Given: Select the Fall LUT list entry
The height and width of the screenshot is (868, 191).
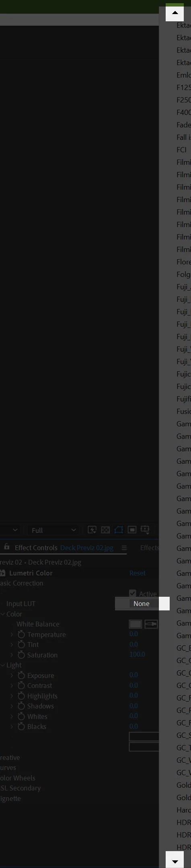Looking at the screenshot, I should [x=184, y=137].
